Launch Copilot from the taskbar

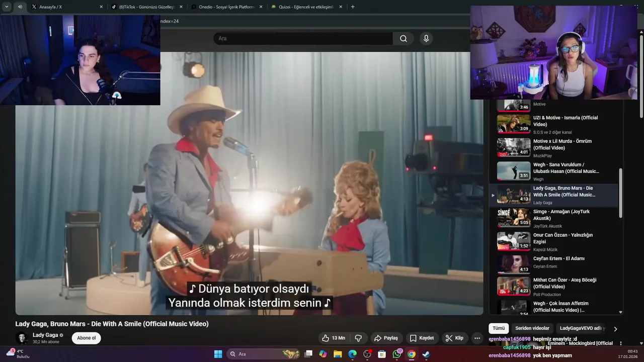coord(323,354)
